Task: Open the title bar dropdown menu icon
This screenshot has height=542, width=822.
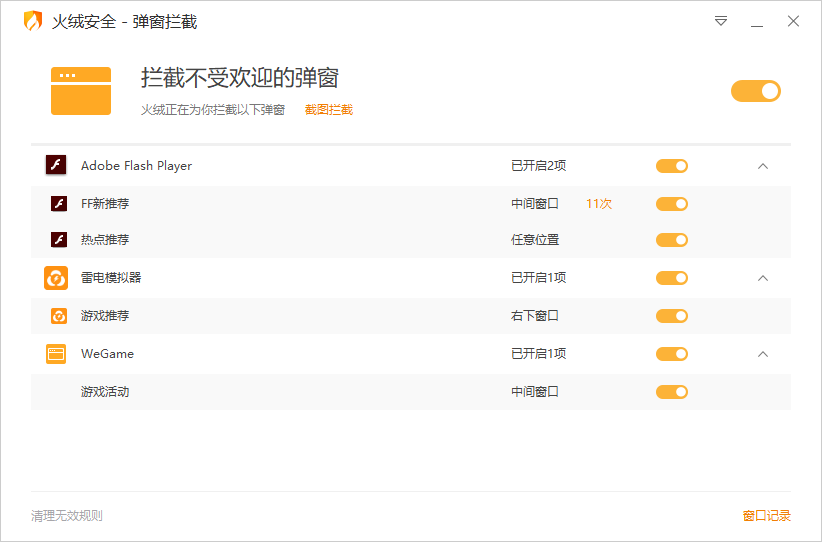Action: tap(721, 21)
